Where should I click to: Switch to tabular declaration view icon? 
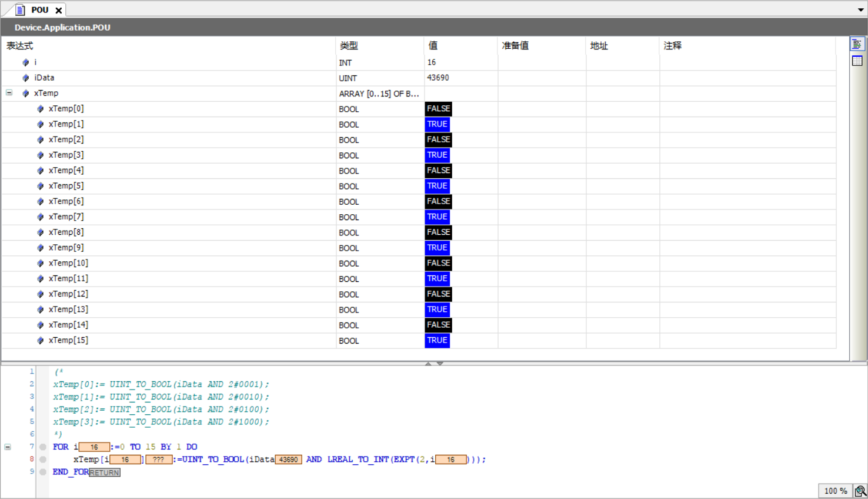[857, 61]
